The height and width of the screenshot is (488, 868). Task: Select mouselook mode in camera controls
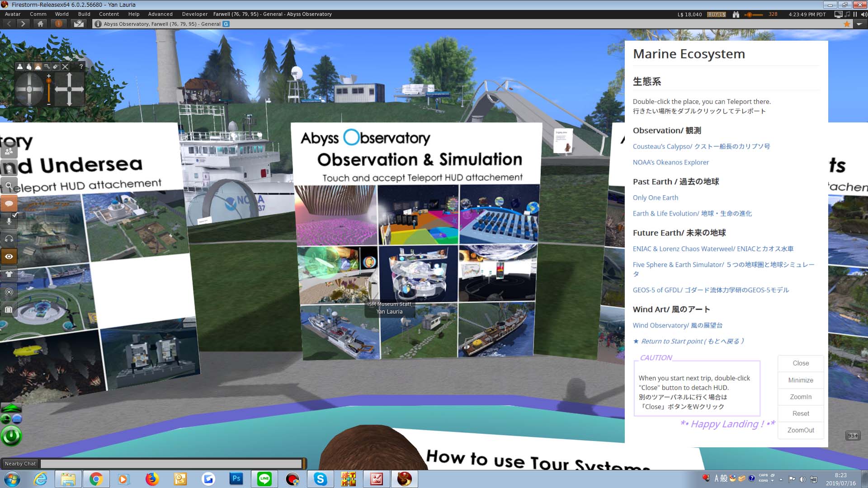click(x=56, y=66)
